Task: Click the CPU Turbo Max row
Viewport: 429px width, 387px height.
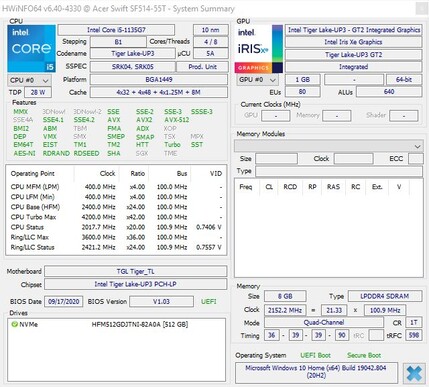Action: point(116,217)
